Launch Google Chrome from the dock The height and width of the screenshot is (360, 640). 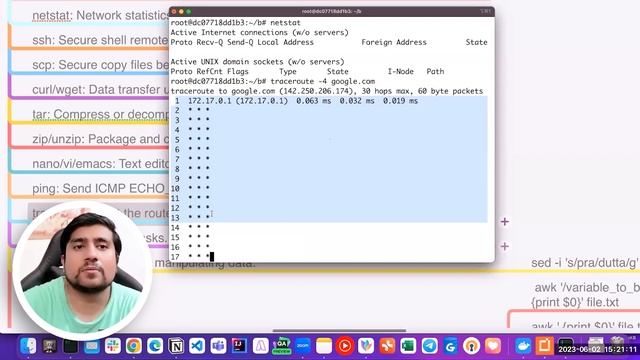[x=134, y=346]
